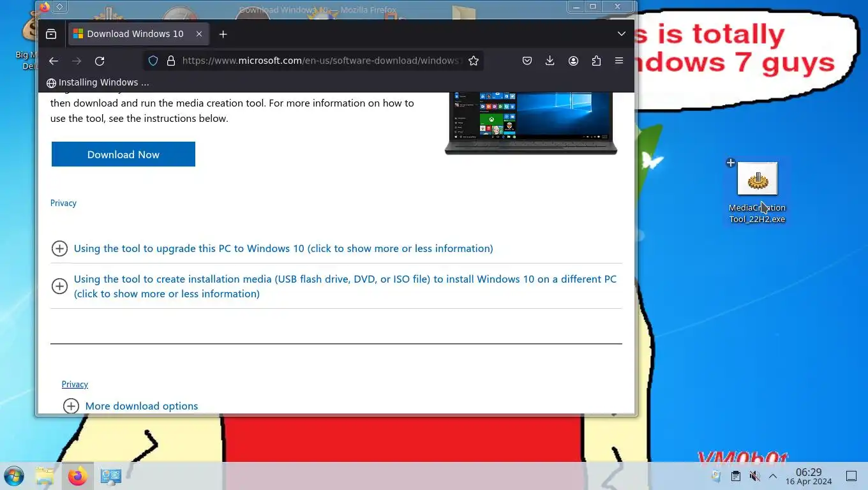Expand Using the tool to upgrade this PC
The image size is (868, 490).
pyautogui.click(x=283, y=248)
